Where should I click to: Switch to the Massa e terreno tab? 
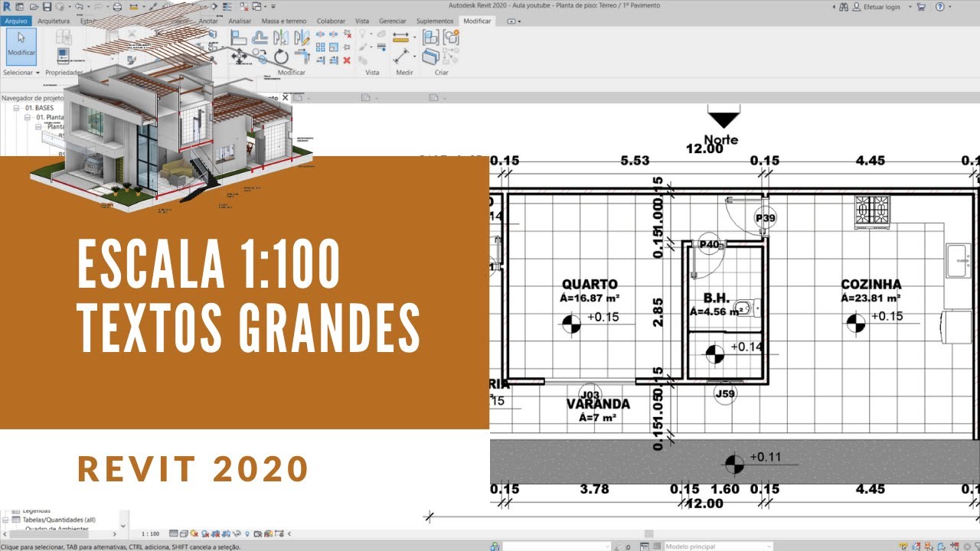(x=284, y=21)
